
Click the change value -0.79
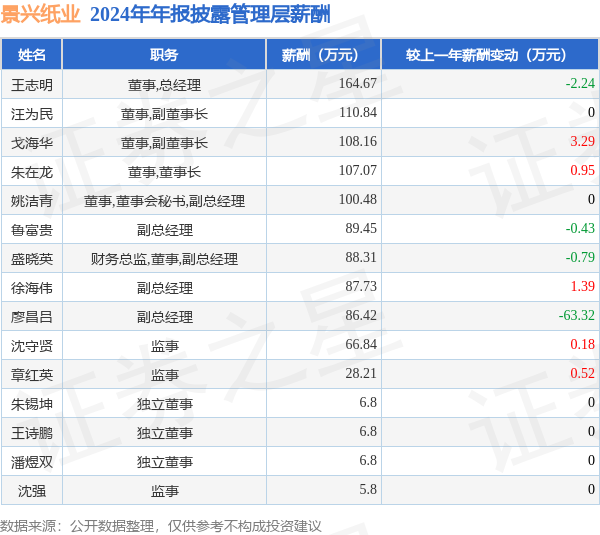[580, 257]
